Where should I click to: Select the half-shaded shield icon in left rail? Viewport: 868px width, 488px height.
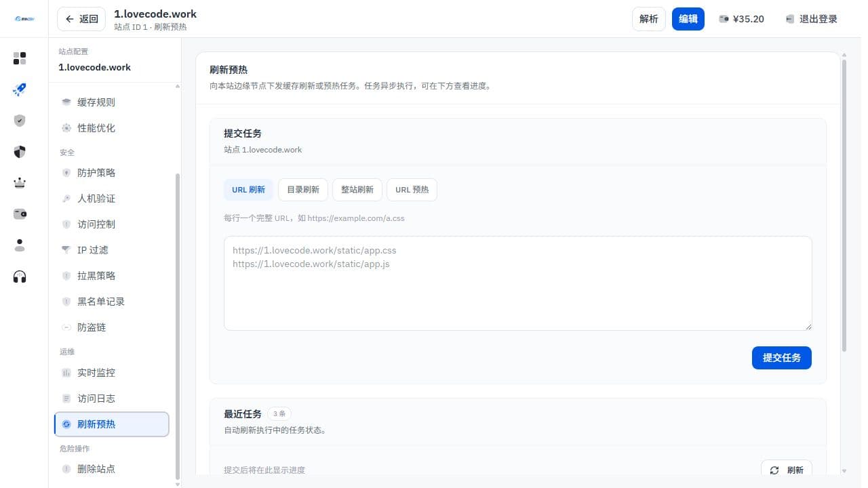[20, 152]
